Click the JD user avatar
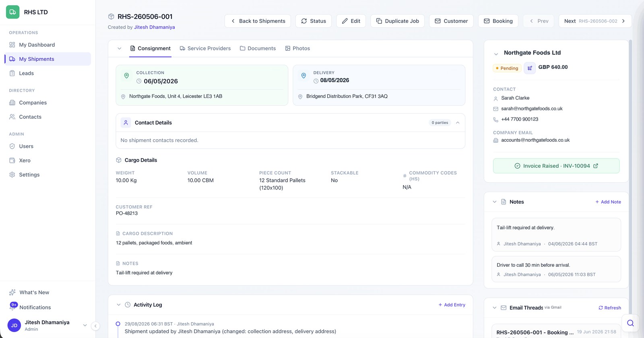The height and width of the screenshot is (338, 644). (x=14, y=326)
